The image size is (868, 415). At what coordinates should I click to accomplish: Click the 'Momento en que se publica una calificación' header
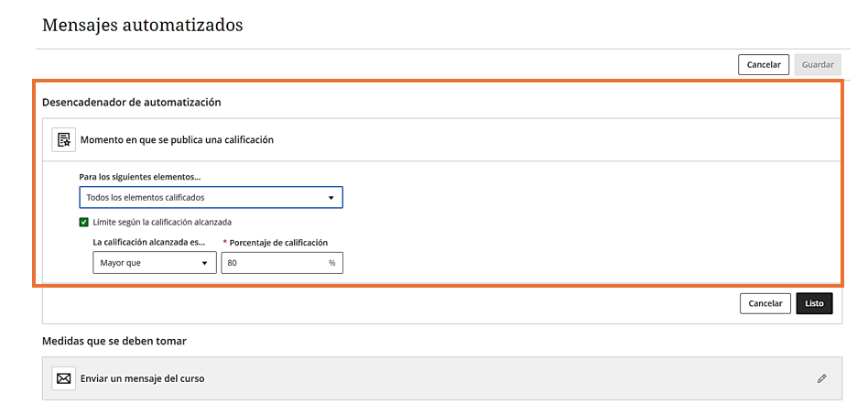[177, 140]
